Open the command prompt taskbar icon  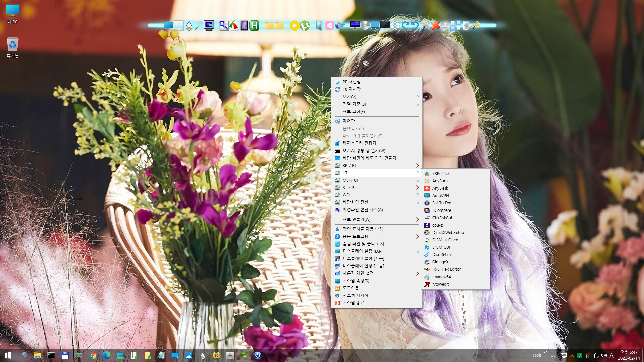[x=51, y=355]
